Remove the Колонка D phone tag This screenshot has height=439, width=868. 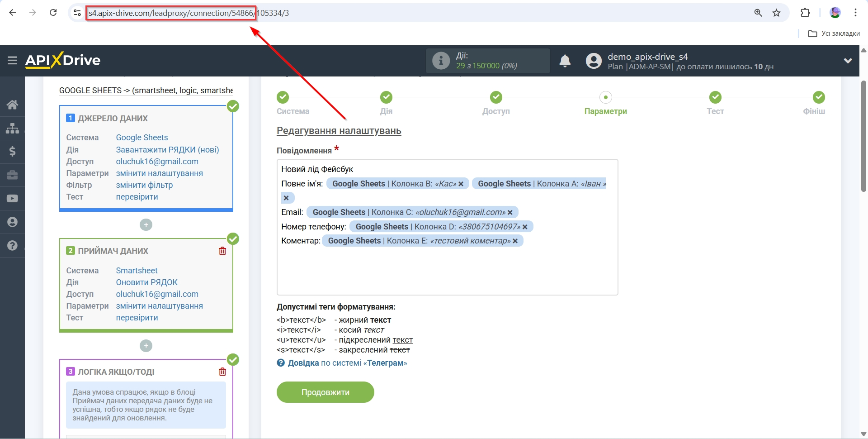pos(525,227)
